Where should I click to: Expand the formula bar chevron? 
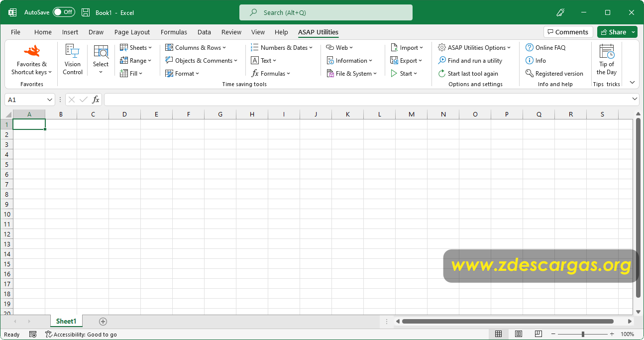635,99
